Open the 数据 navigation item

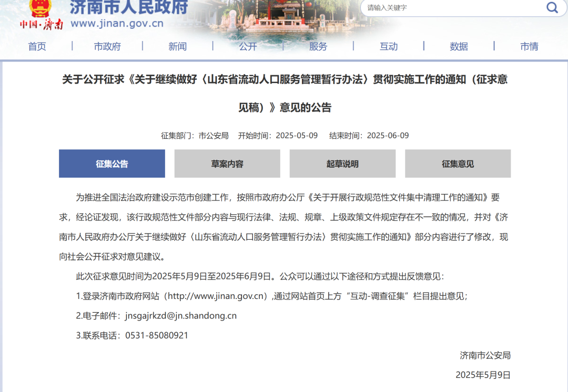click(459, 46)
